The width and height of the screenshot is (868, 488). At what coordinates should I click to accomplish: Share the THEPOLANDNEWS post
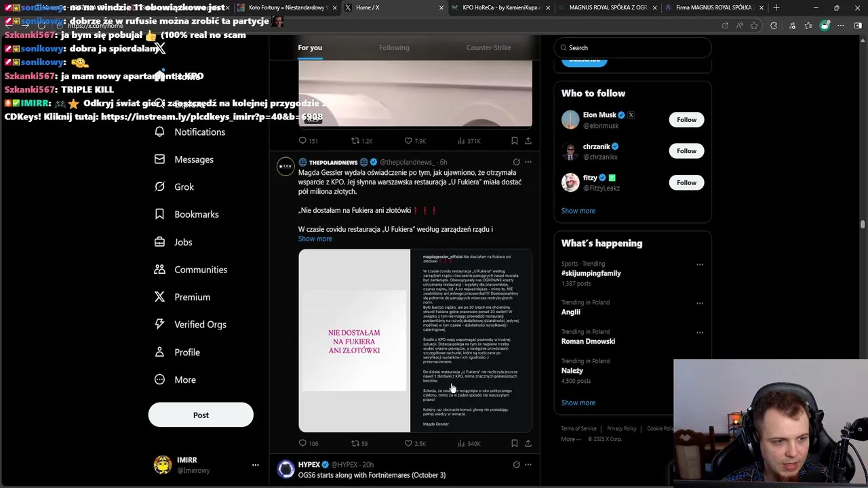coord(528,443)
